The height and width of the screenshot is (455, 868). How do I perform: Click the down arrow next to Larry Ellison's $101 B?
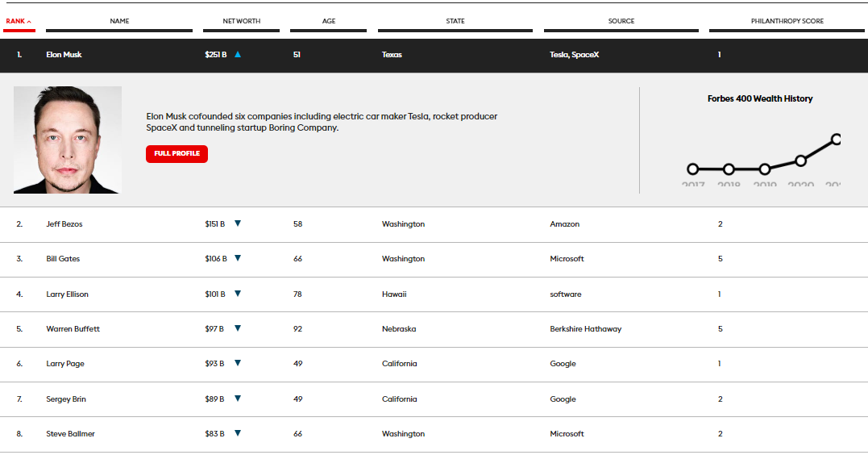coord(238,294)
